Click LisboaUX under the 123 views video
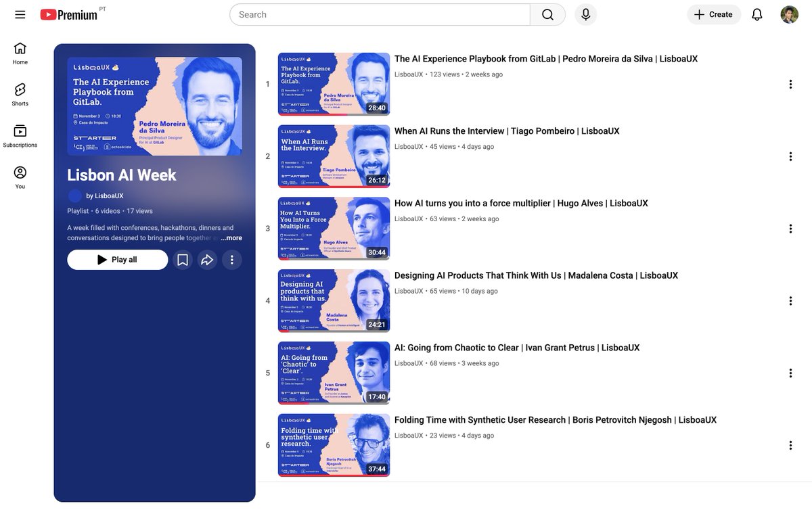 coord(409,74)
